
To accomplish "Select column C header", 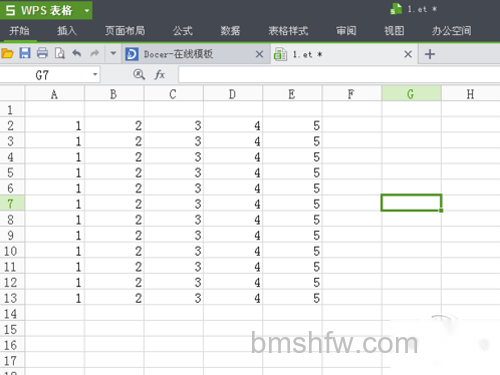I will 173,94.
